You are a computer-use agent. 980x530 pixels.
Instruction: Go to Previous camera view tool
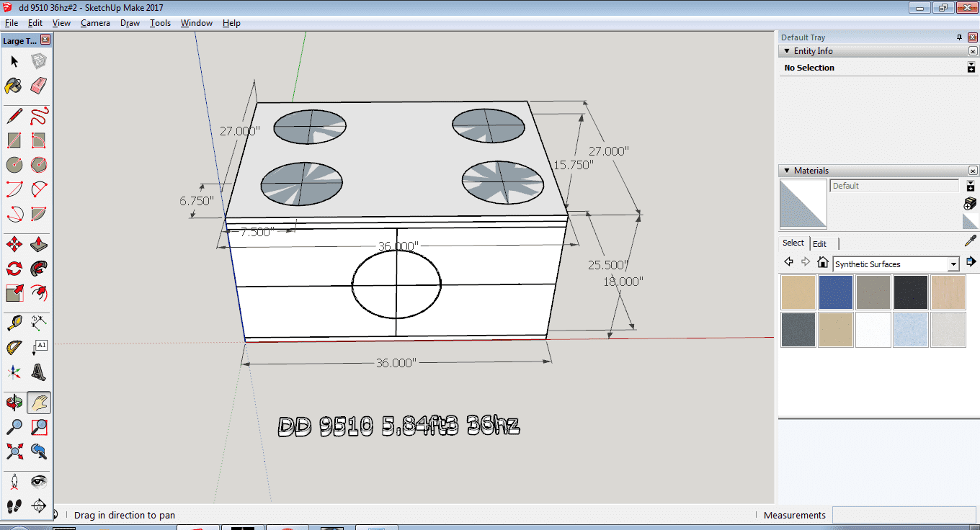coord(39,452)
